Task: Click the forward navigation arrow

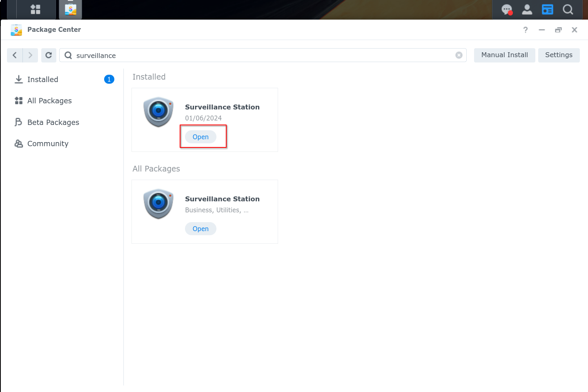Action: pyautogui.click(x=30, y=55)
